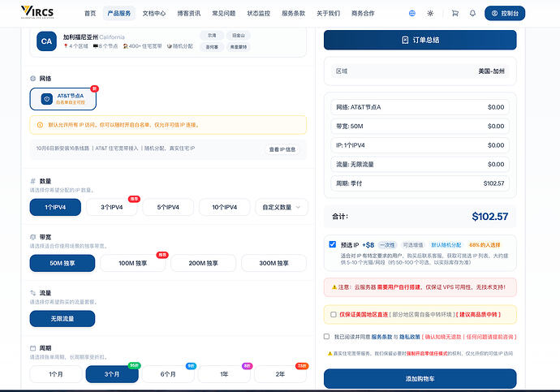The image size is (560, 392).
Task: Go to 文档中心
Action: coord(154,13)
